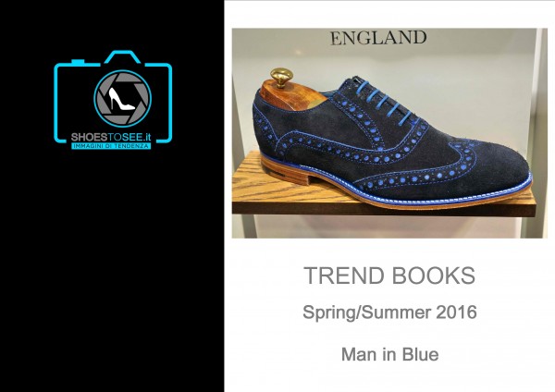Click the Man in Blue caption
The width and height of the screenshot is (555, 392).
pyautogui.click(x=389, y=354)
